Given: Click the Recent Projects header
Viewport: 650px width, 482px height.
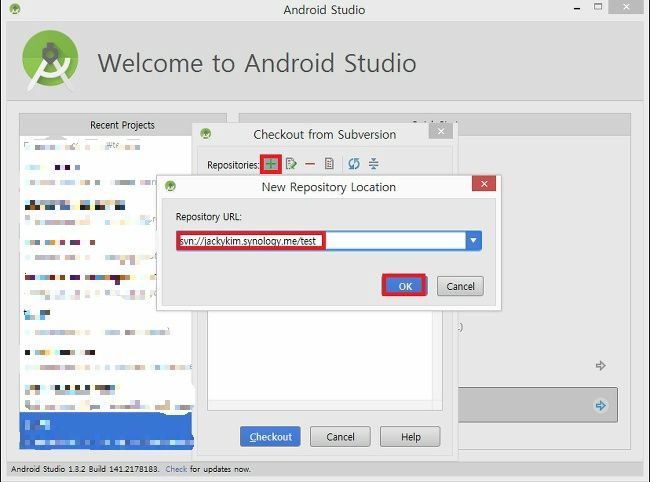Looking at the screenshot, I should (x=122, y=125).
